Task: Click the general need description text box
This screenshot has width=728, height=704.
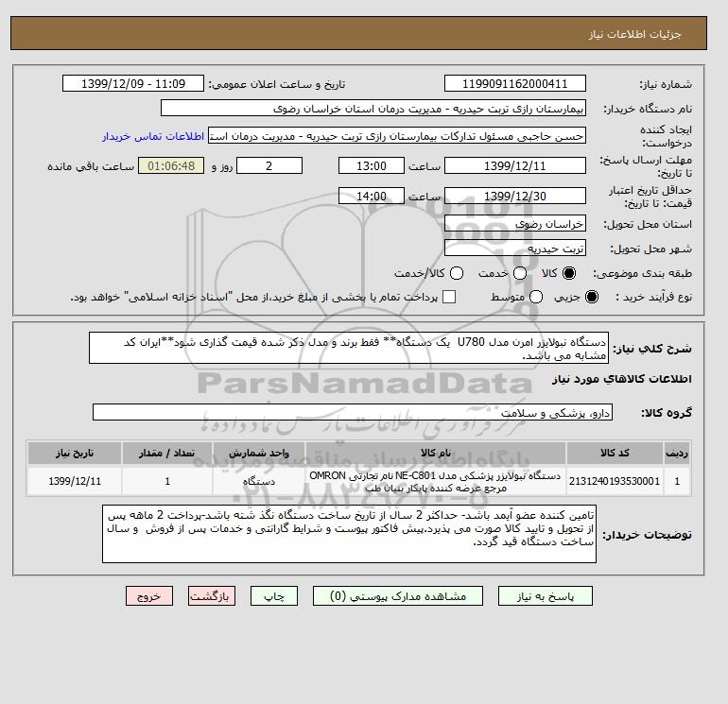Action: 349,348
